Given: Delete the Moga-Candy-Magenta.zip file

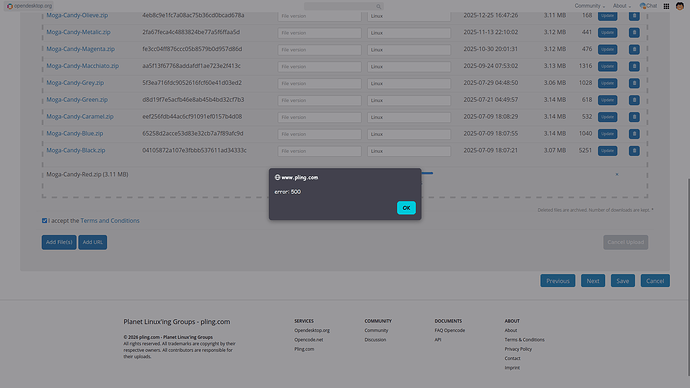Looking at the screenshot, I should [634, 49].
